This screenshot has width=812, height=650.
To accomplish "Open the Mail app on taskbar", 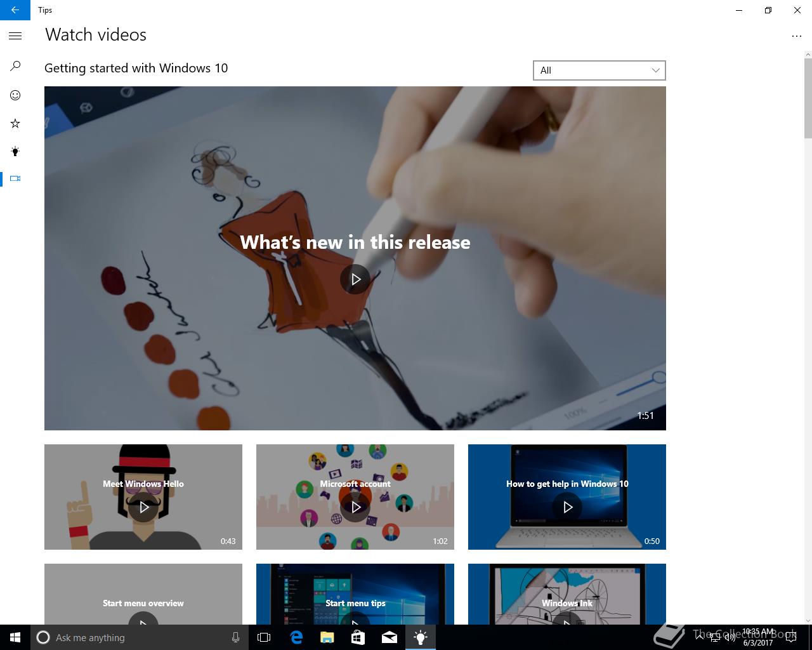I will (390, 637).
